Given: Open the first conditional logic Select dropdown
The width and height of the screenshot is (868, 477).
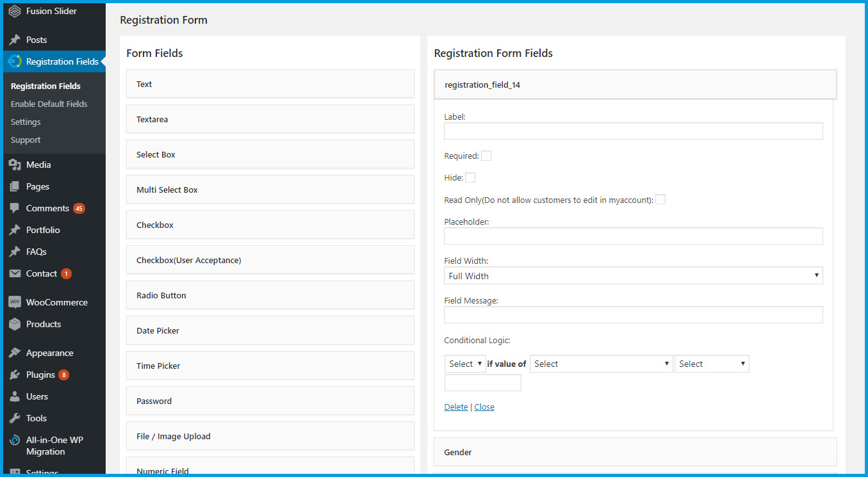Looking at the screenshot, I should pos(465,364).
